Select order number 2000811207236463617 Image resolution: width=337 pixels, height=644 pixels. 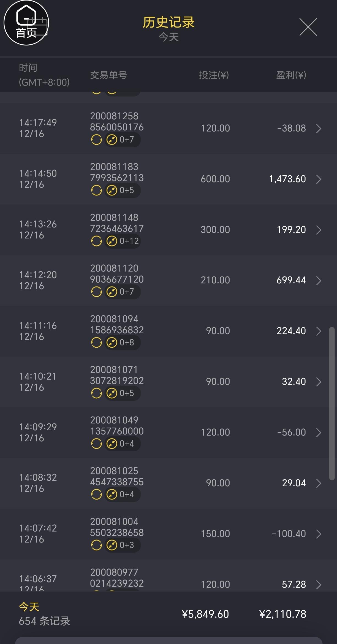(117, 223)
